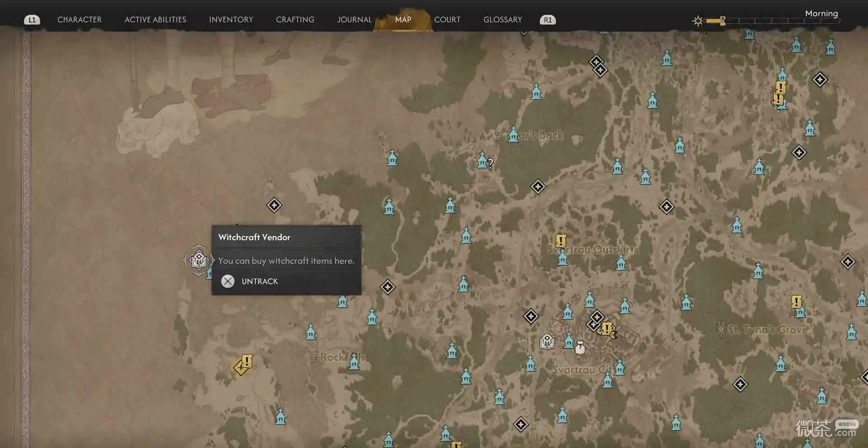The image size is (868, 448).
Task: Click the question mark marker below Bear's Back
Action: pos(490,163)
